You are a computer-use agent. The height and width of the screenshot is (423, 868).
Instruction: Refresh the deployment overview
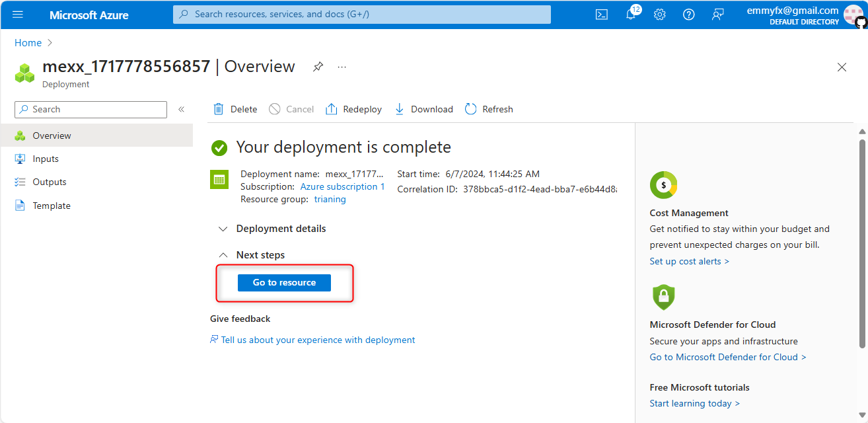coord(489,109)
